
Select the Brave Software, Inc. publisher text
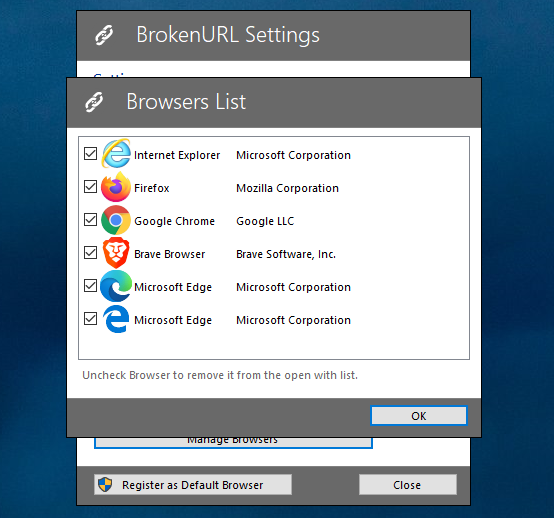[x=286, y=254]
